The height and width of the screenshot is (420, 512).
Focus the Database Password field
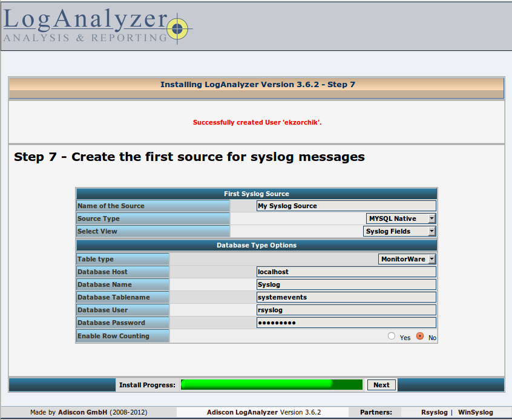click(346, 323)
